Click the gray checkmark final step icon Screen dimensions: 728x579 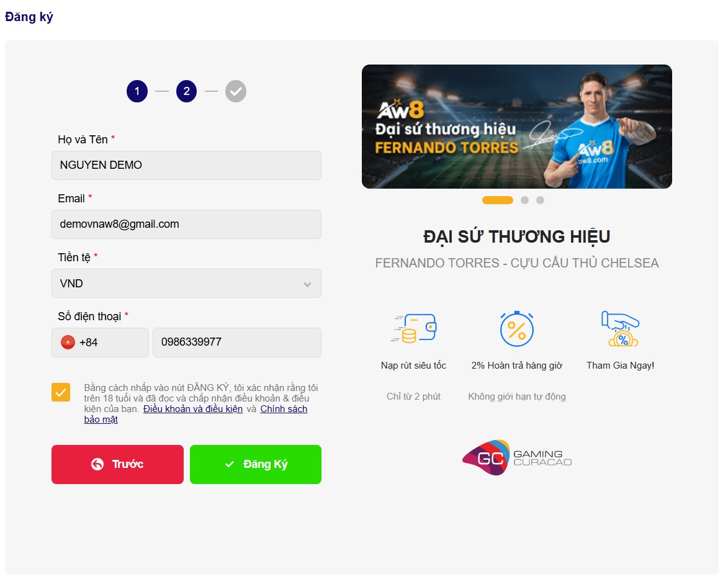click(236, 91)
